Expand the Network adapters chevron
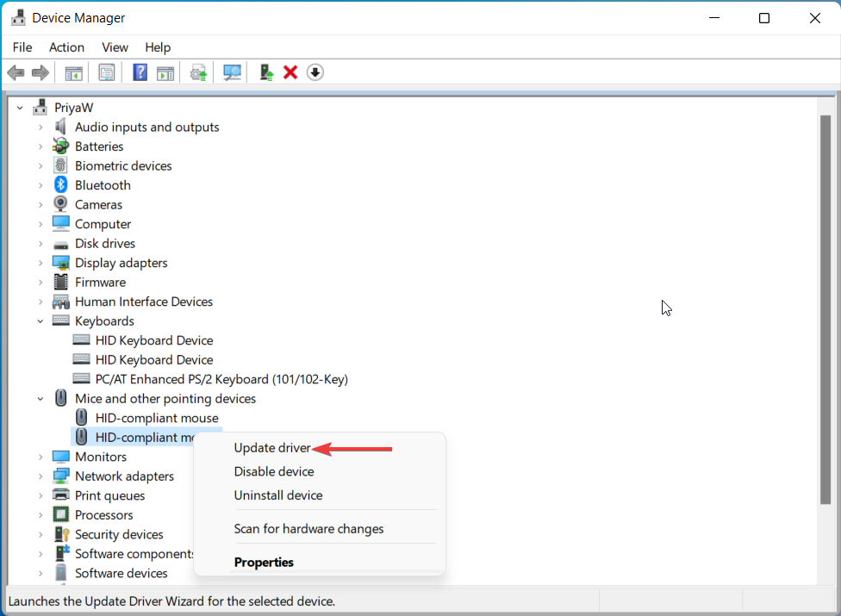The height and width of the screenshot is (616, 841). [40, 476]
